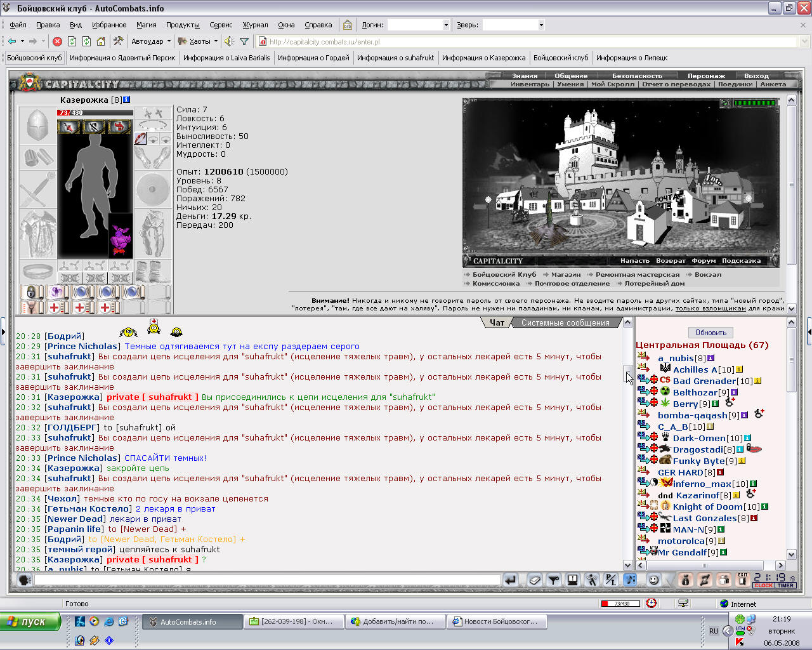Screen dimensions: 812x650
Task: Click the stop loading red X button
Action: (57, 41)
